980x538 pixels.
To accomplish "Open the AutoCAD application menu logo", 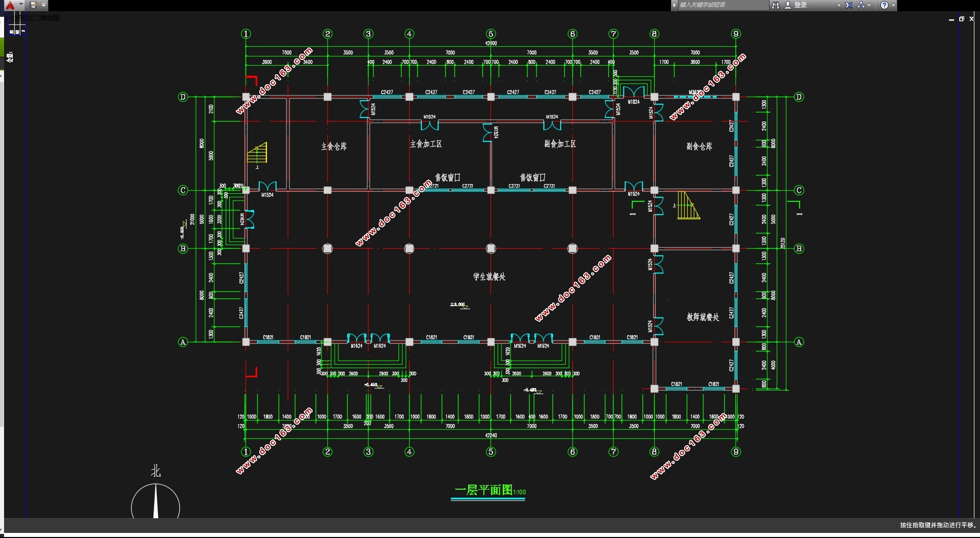I will pyautogui.click(x=10, y=5).
